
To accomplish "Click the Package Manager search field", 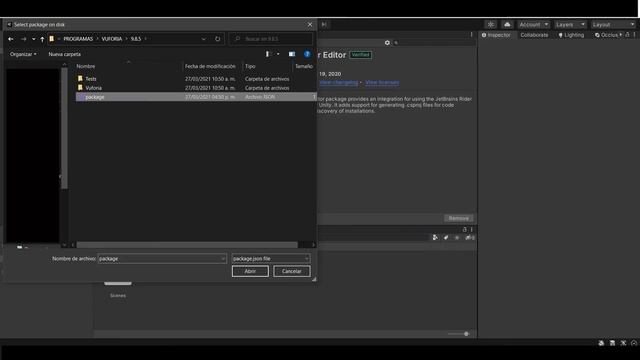I will pos(433,42).
